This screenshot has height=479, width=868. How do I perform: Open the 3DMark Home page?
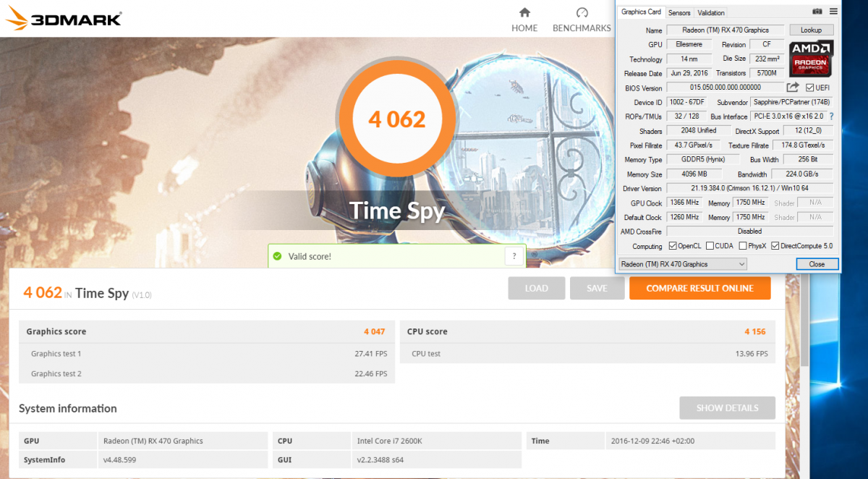click(x=524, y=20)
